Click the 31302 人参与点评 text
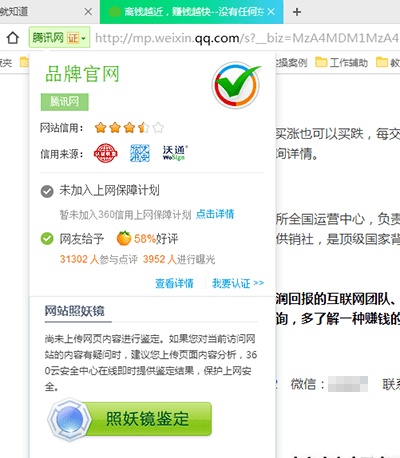400x458 pixels. [99, 259]
